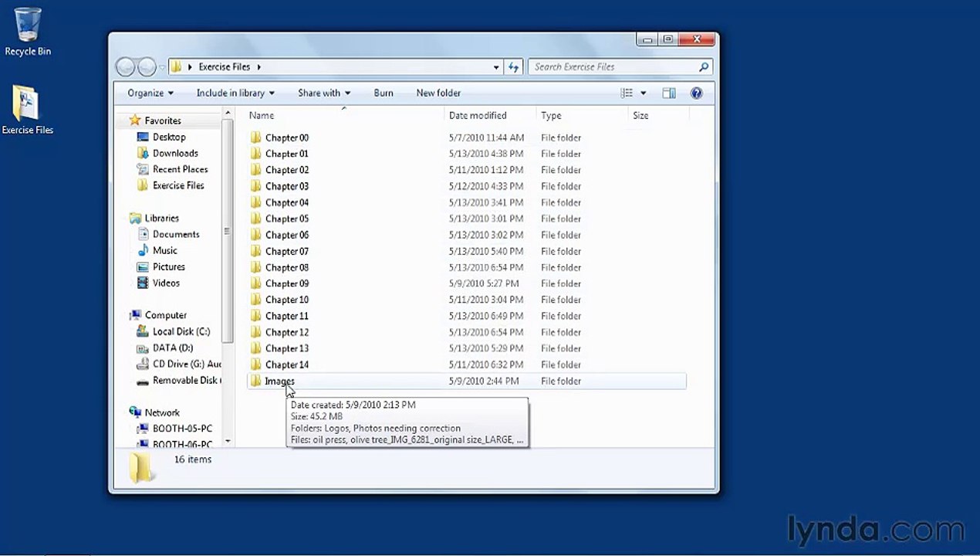The height and width of the screenshot is (556, 980).
Task: Click the Network icon in sidebar
Action: click(135, 412)
